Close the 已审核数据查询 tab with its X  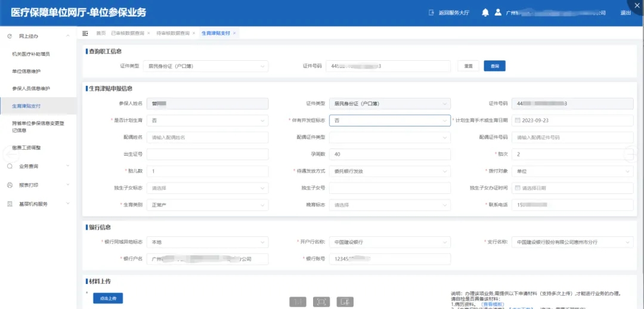(x=148, y=33)
